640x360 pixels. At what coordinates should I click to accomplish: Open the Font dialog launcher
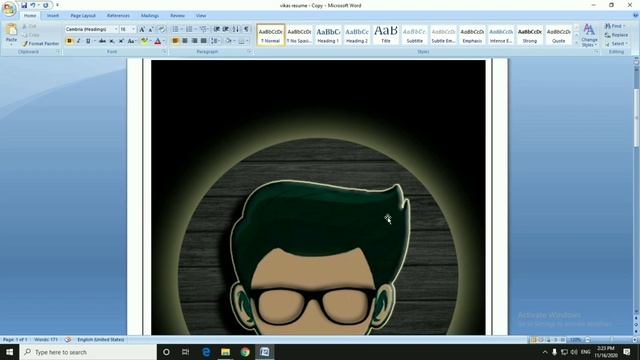164,52
